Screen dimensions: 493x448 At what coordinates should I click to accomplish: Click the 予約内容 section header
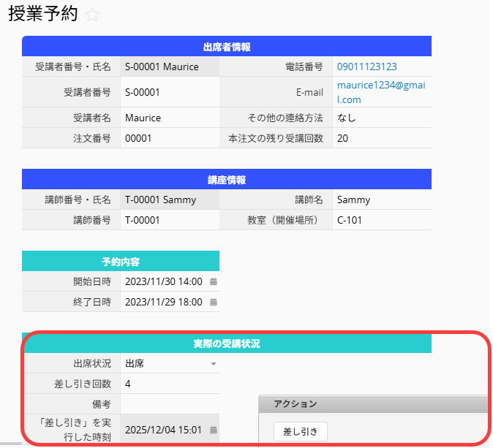click(x=121, y=261)
